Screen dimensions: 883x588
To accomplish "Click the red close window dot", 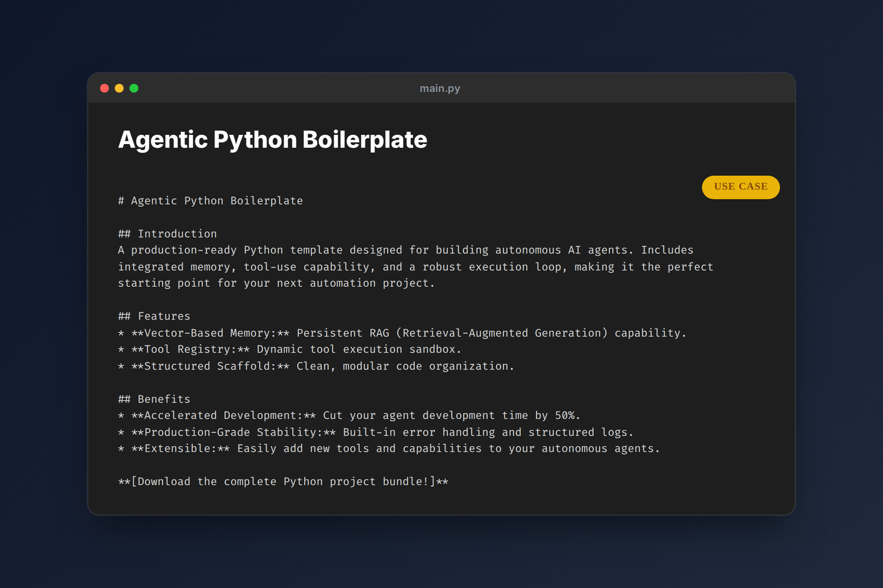I will (104, 89).
